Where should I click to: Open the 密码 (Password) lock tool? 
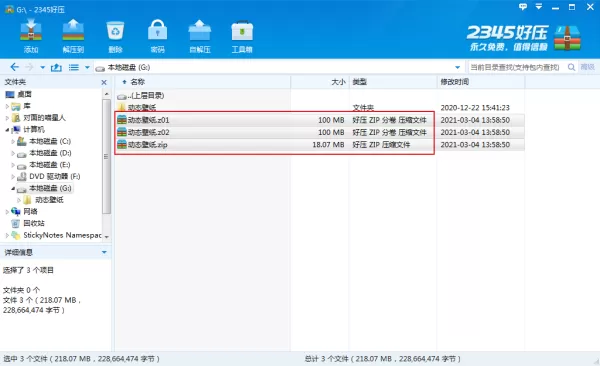(157, 31)
